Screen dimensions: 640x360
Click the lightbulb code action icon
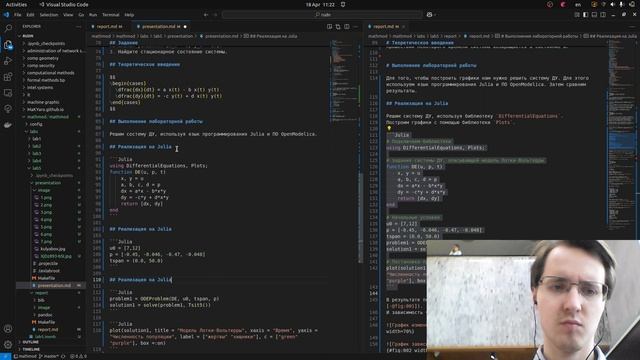tap(389, 128)
